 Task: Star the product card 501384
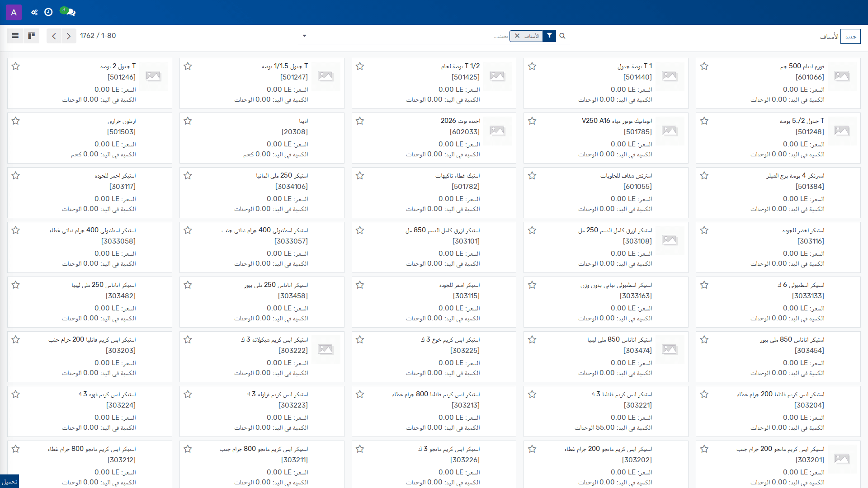(704, 176)
